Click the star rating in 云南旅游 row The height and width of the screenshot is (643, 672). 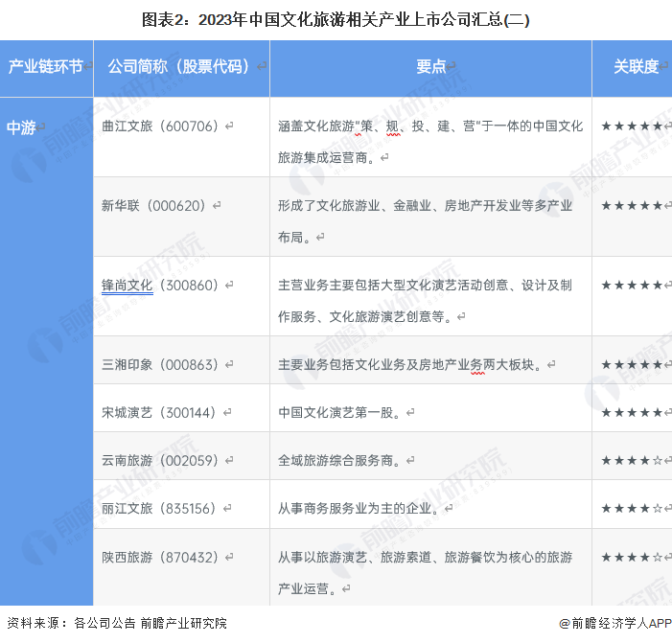point(632,461)
